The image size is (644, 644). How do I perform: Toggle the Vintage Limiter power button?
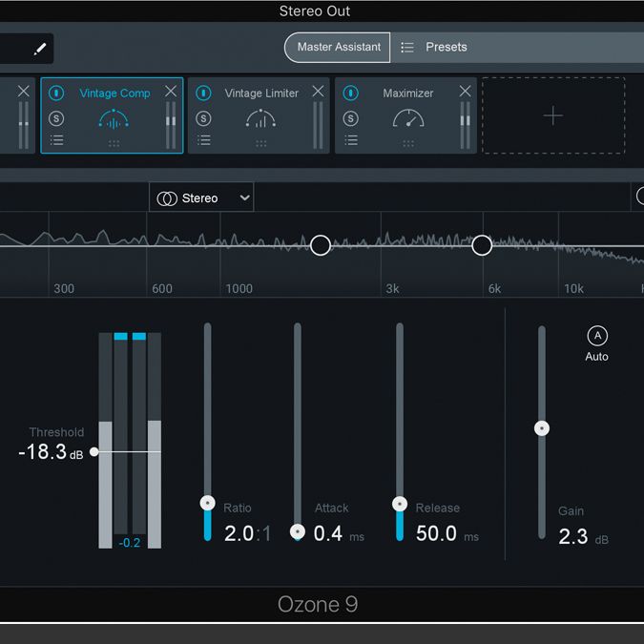pyautogui.click(x=203, y=93)
